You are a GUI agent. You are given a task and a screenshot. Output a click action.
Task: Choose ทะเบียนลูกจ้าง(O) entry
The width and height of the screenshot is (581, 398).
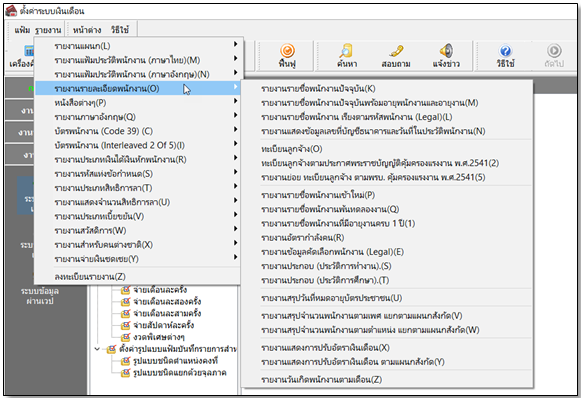pyautogui.click(x=387, y=149)
